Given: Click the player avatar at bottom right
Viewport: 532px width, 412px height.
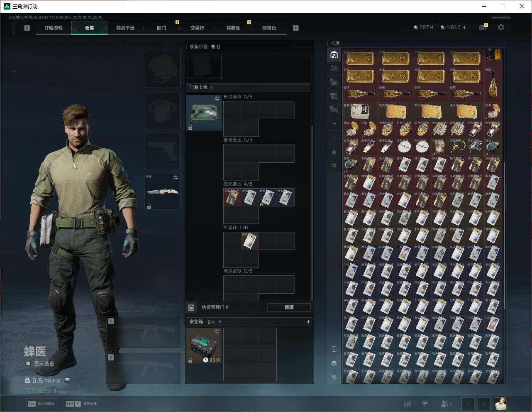Looking at the screenshot, I should [500, 404].
